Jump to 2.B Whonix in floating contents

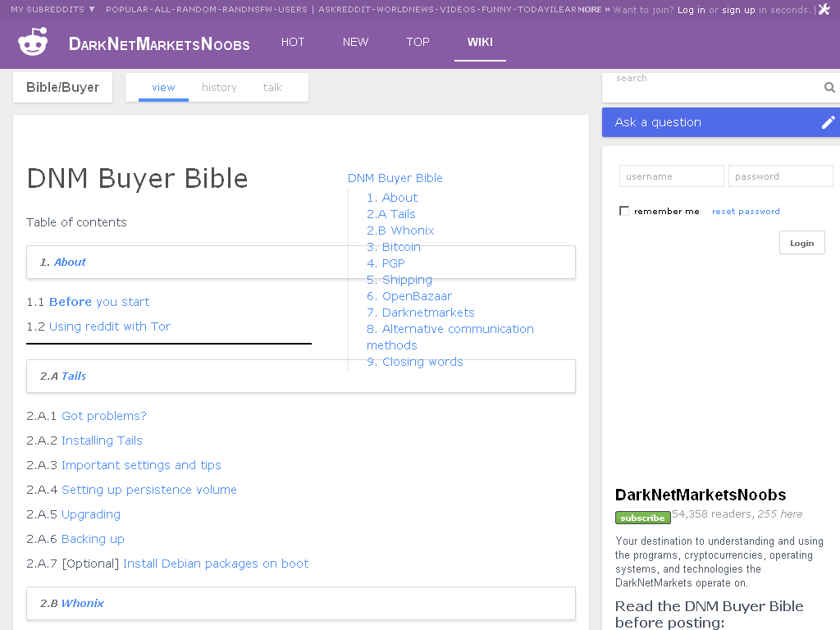coord(400,231)
